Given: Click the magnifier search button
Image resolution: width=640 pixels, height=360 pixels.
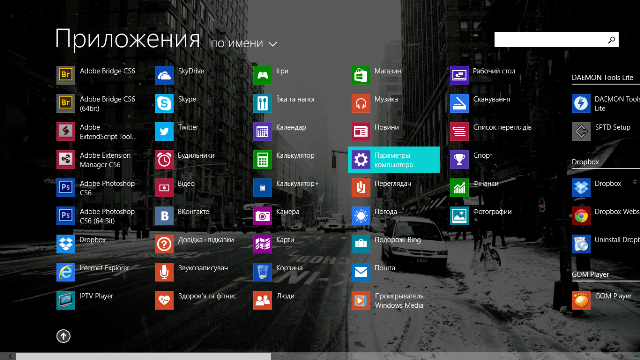Looking at the screenshot, I should 611,40.
